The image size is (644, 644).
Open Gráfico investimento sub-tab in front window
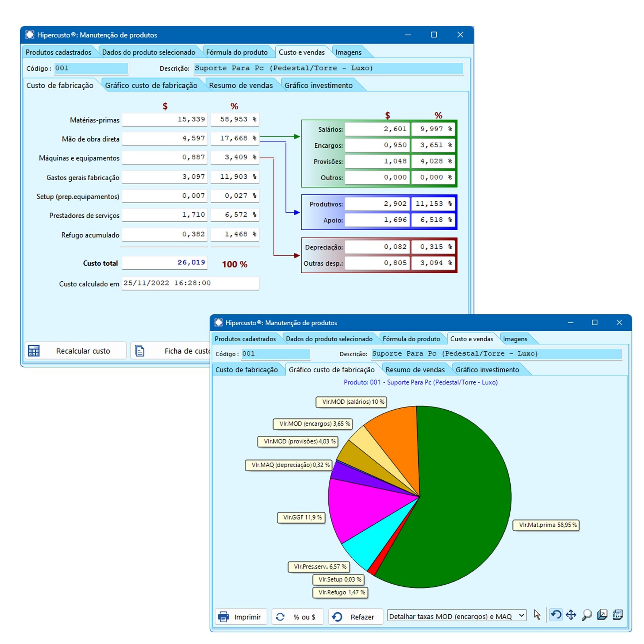(x=487, y=369)
